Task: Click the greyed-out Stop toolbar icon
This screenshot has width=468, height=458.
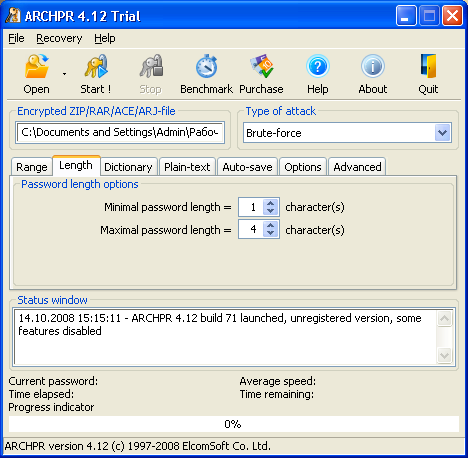Action: pos(151,67)
